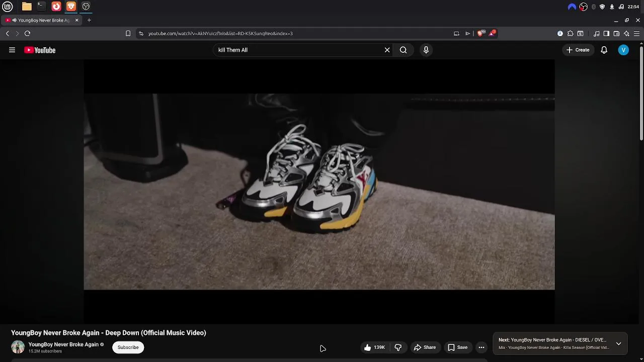
Task: Open YouTube guide hamburger menu
Action: pyautogui.click(x=12, y=50)
